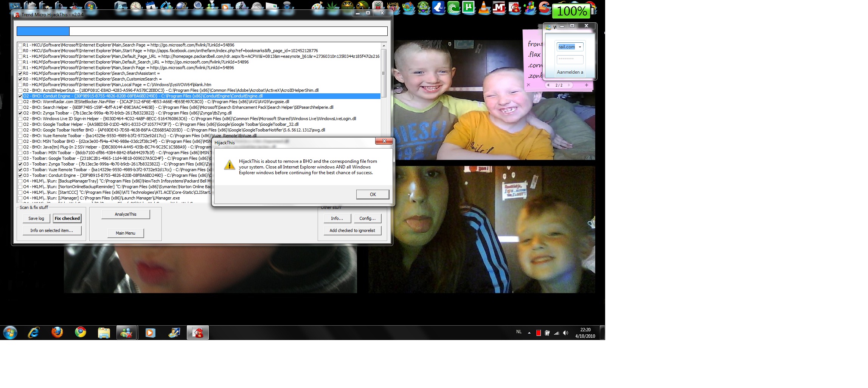
Task: Click the Save log button
Action: click(36, 218)
